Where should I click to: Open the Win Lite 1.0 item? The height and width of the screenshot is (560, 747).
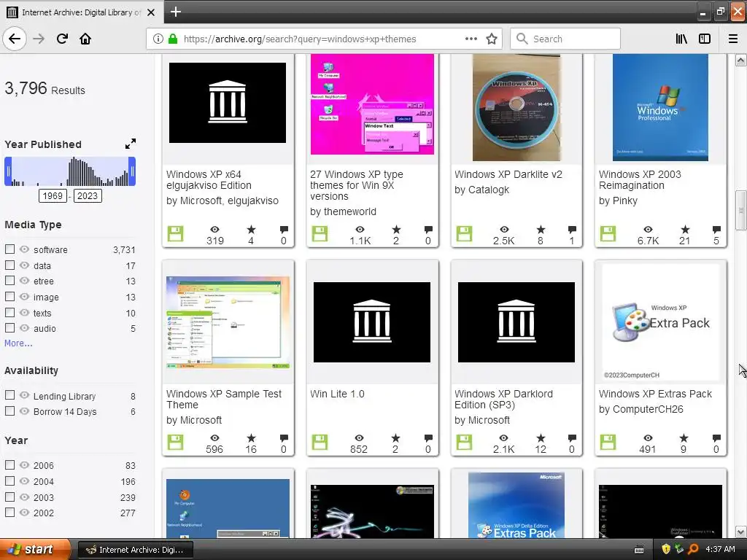pyautogui.click(x=337, y=394)
